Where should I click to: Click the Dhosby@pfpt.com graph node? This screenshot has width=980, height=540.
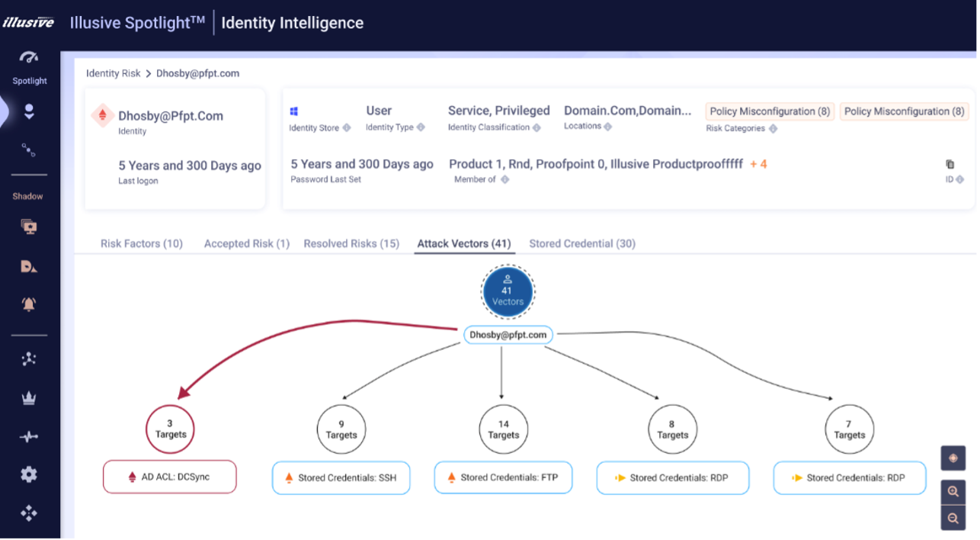coord(508,335)
